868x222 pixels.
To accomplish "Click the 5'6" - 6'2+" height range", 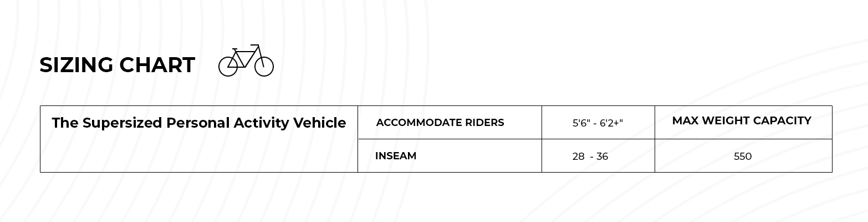I will point(598,123).
